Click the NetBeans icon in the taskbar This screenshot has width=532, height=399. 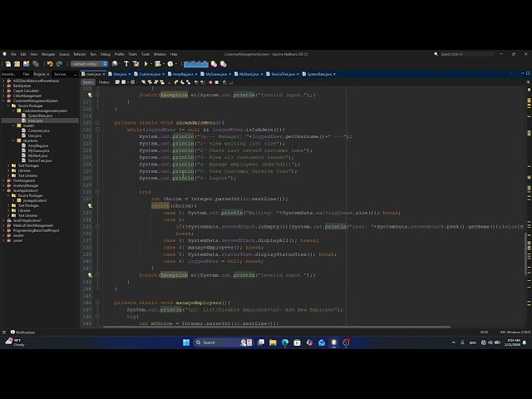click(x=334, y=342)
